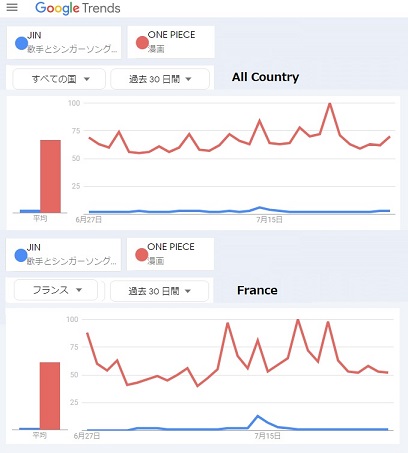
Task: Click the JIN term card in France panel
Action: point(63,255)
